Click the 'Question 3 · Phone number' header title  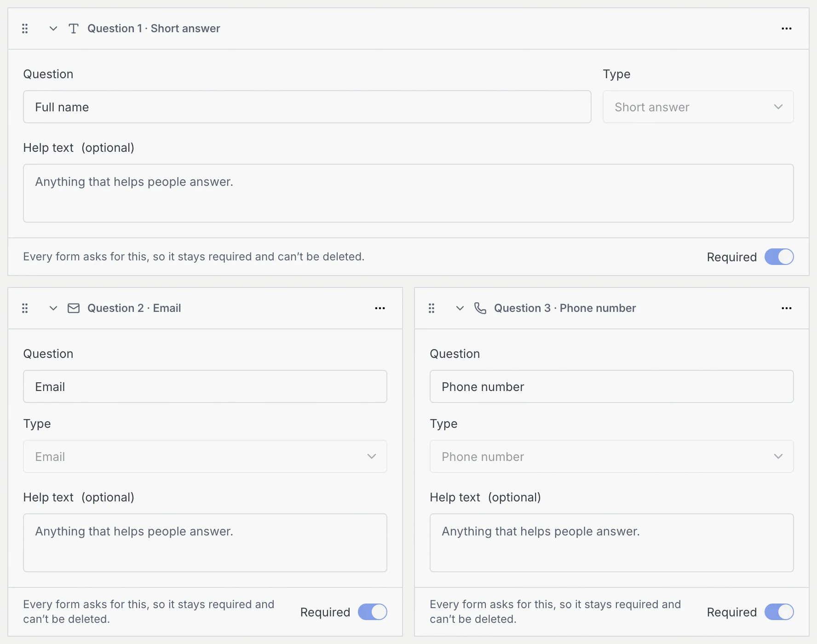(565, 308)
